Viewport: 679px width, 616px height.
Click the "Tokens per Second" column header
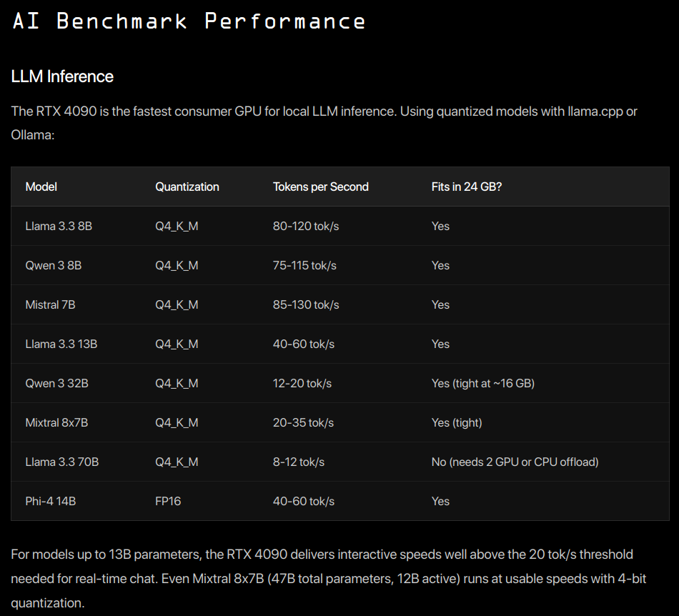point(321,187)
